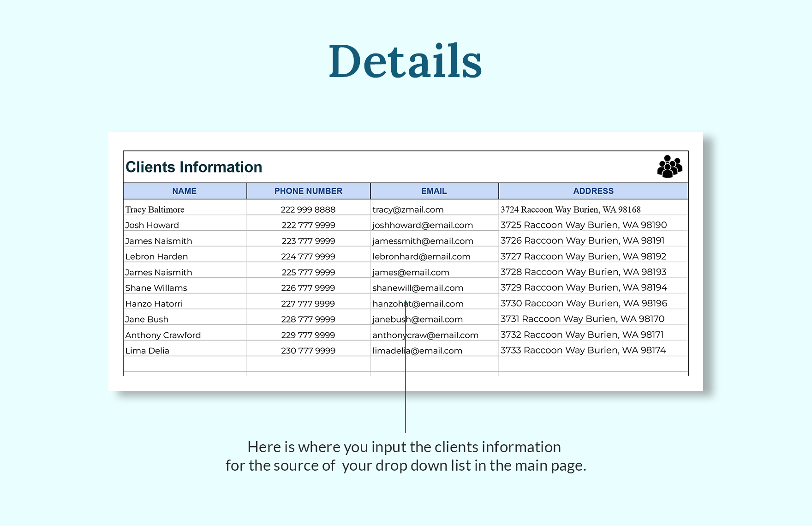The image size is (812, 526).
Task: Select the EMAIL column header
Action: click(x=433, y=191)
